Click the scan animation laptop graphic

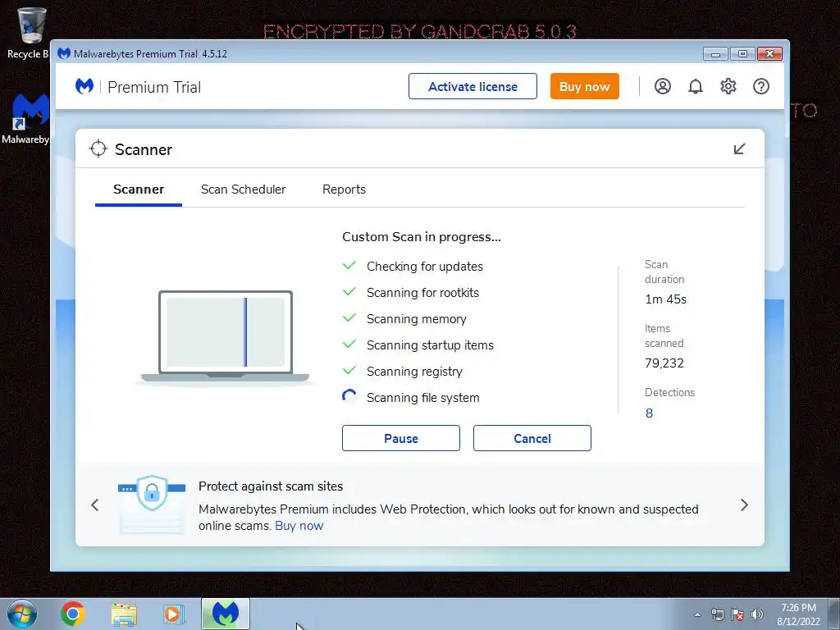coord(225,337)
